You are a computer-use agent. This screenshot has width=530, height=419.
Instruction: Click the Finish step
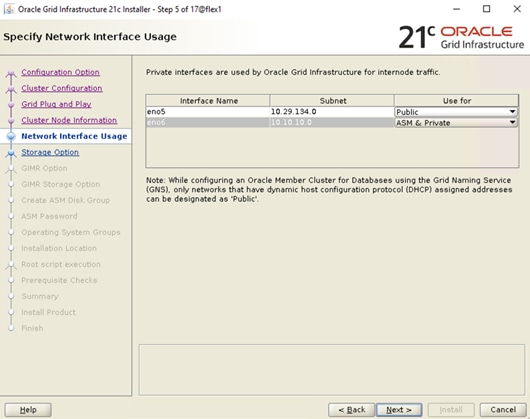click(32, 328)
